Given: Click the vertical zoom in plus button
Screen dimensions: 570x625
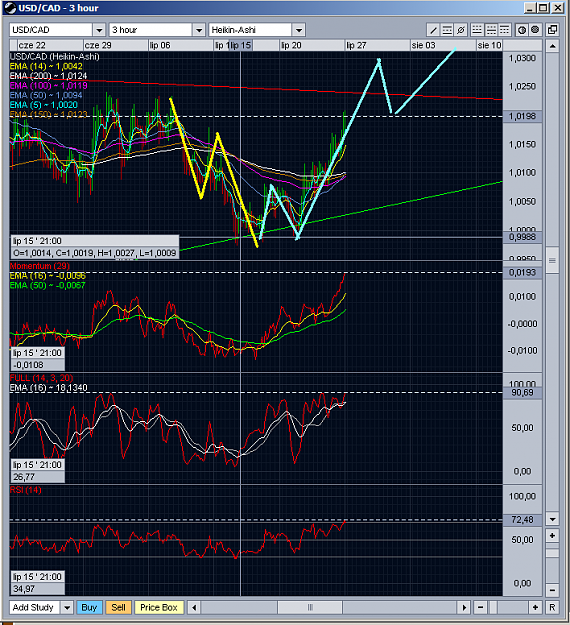Looking at the screenshot, I should point(552,535).
